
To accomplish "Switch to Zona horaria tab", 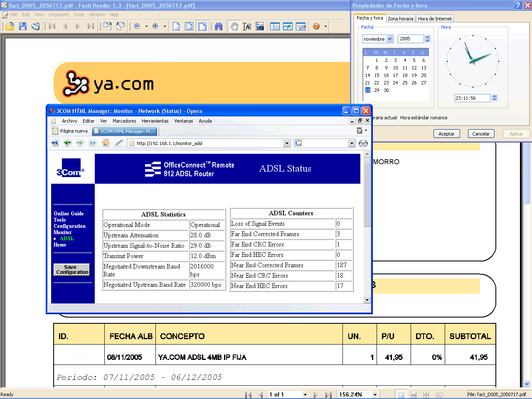I will click(401, 19).
